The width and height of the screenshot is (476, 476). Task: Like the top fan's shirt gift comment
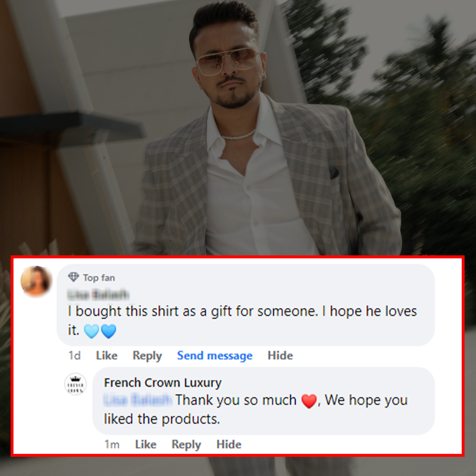point(106,356)
